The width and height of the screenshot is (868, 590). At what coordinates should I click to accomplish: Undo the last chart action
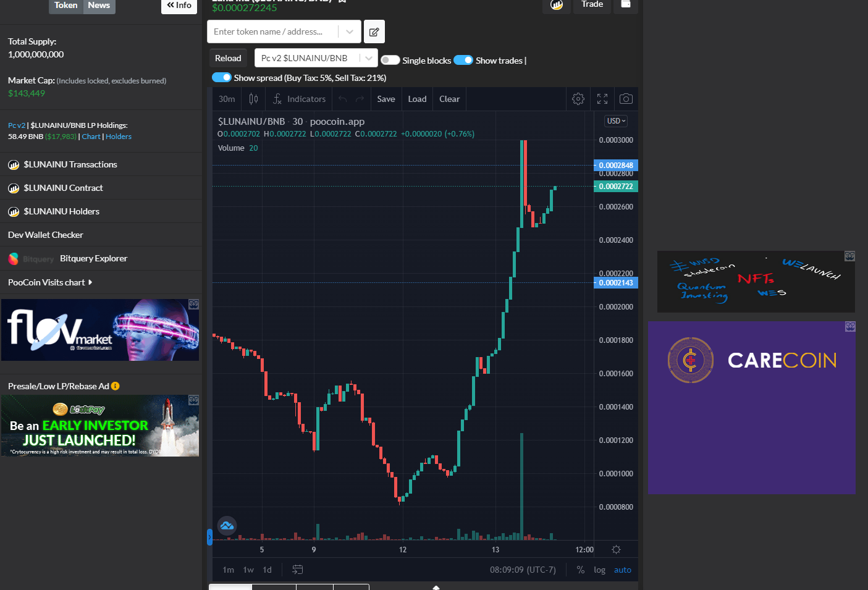click(343, 99)
